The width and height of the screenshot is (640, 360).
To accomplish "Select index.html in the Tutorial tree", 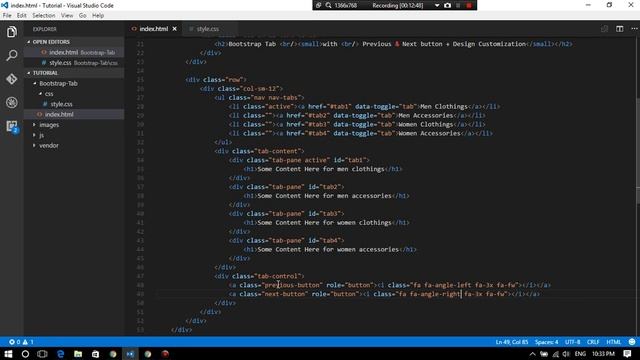I will pyautogui.click(x=73, y=114).
